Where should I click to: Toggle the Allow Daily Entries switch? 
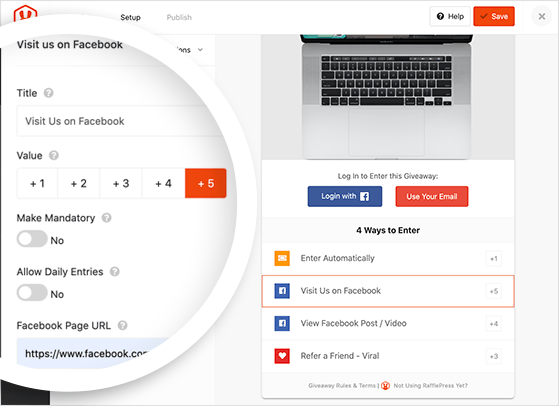pos(32,293)
